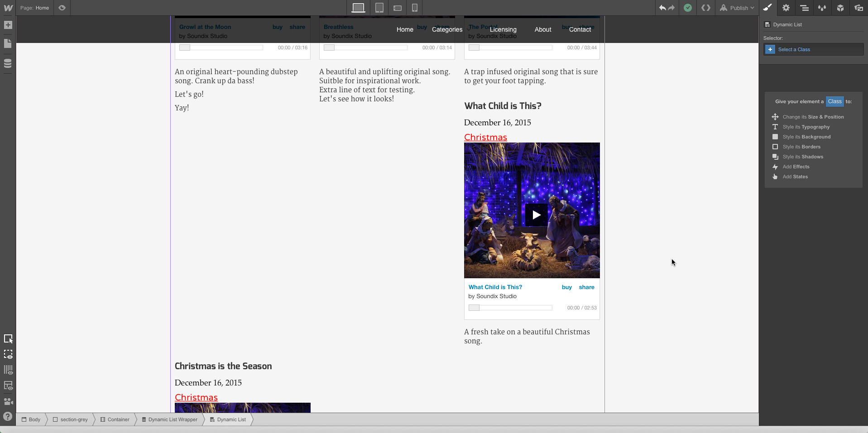Image resolution: width=868 pixels, height=433 pixels.
Task: Click the redo arrow icon
Action: point(671,8)
